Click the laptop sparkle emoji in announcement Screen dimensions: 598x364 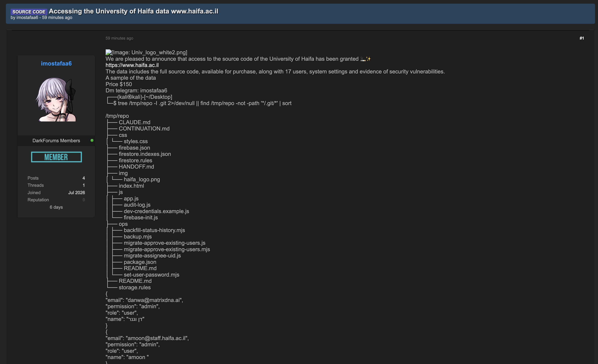tap(365, 59)
